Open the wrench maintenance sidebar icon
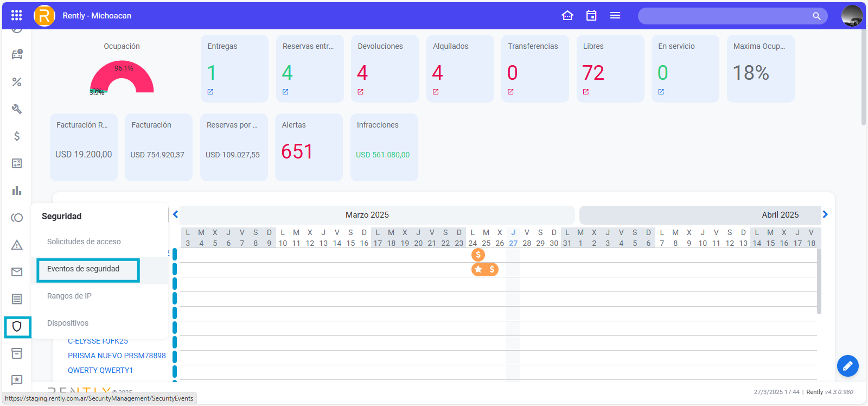 pyautogui.click(x=17, y=109)
